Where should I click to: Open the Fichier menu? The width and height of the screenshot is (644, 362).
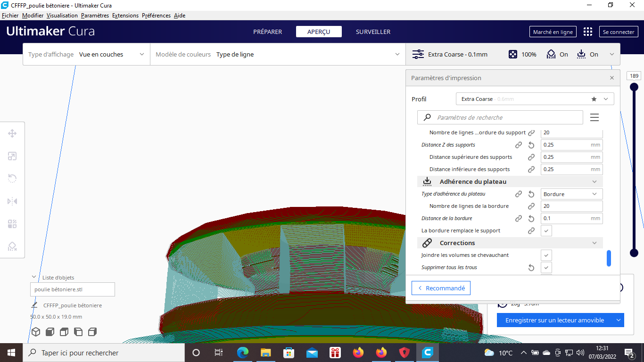coord(10,16)
